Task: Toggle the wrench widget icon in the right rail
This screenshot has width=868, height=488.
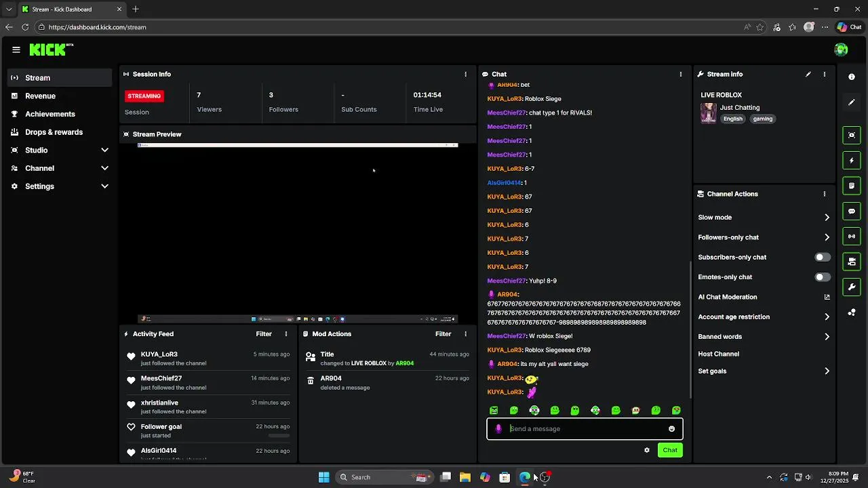Action: coord(852,287)
